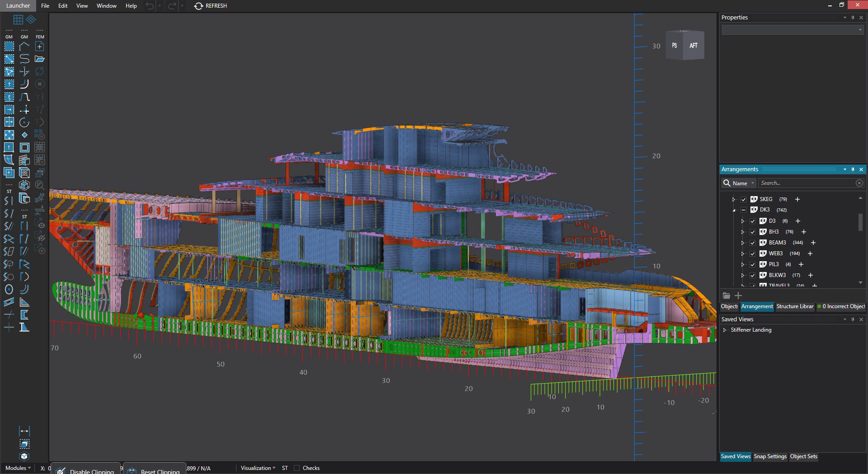This screenshot has height=474, width=868.
Task: Click the Undo arrow in the top toolbar
Action: tap(149, 6)
